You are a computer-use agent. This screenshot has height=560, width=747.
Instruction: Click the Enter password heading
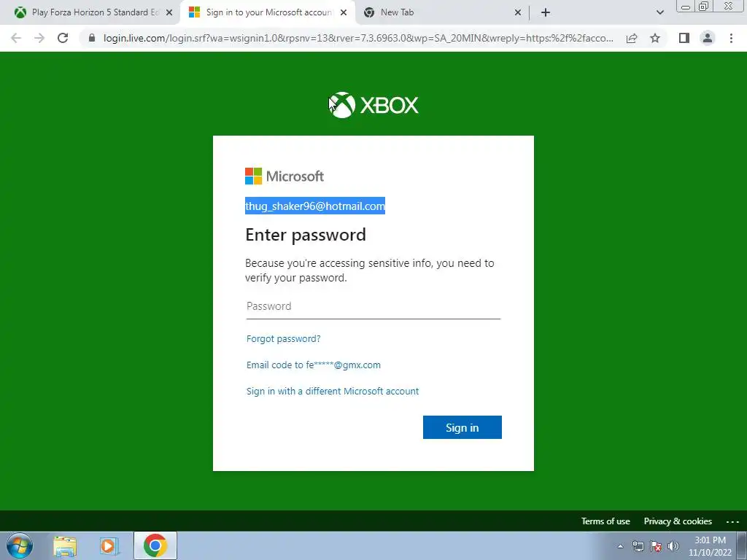tap(306, 235)
